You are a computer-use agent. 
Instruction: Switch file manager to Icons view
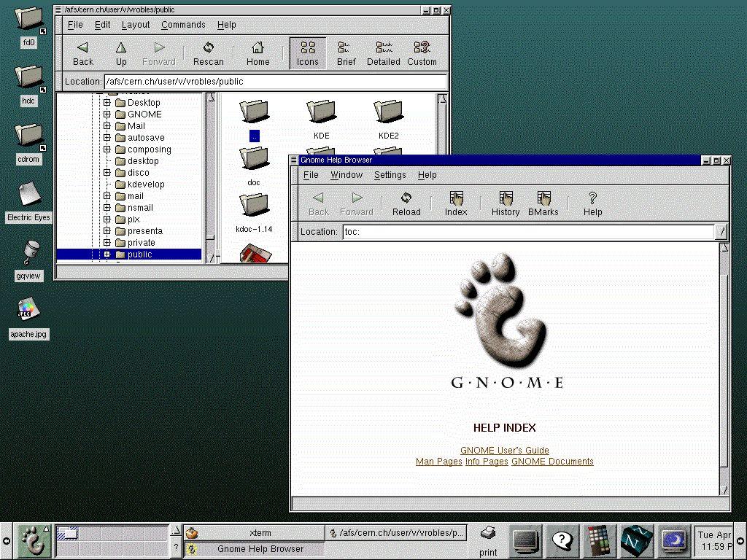pyautogui.click(x=308, y=53)
